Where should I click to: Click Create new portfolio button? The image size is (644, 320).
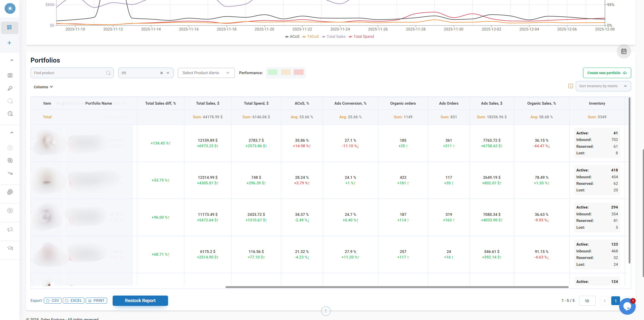coord(607,73)
